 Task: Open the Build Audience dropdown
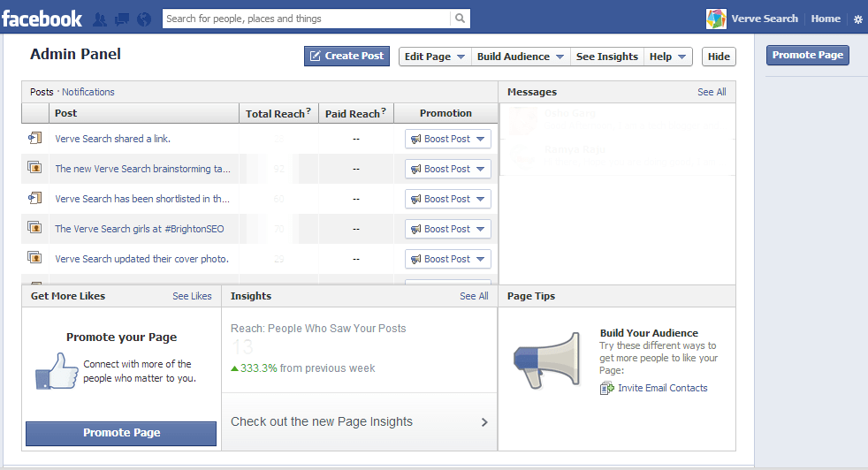click(521, 57)
